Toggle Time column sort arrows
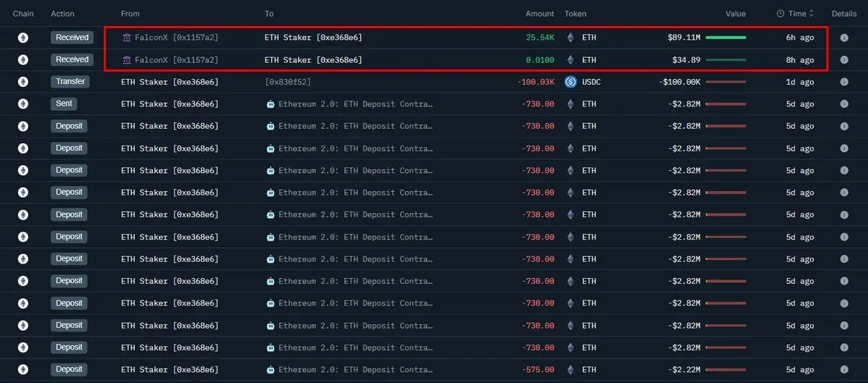868x383 pixels. [x=811, y=14]
